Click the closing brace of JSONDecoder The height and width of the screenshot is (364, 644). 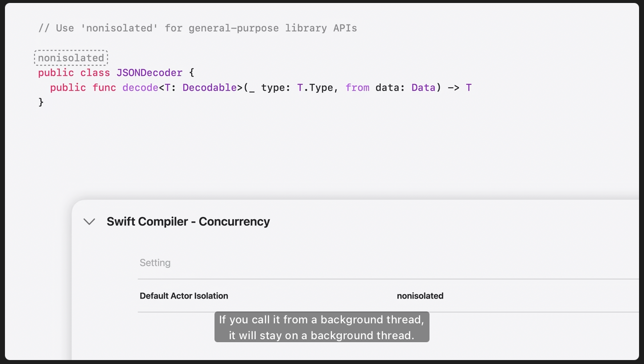point(41,103)
